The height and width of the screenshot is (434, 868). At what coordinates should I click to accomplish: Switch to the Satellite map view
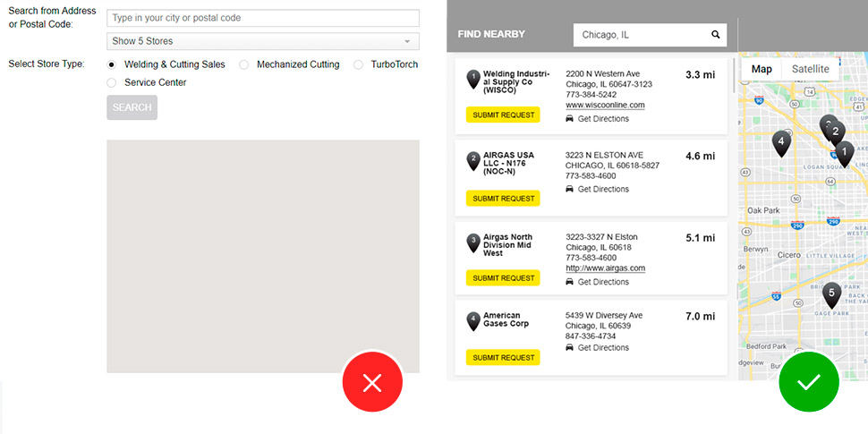[x=810, y=69]
